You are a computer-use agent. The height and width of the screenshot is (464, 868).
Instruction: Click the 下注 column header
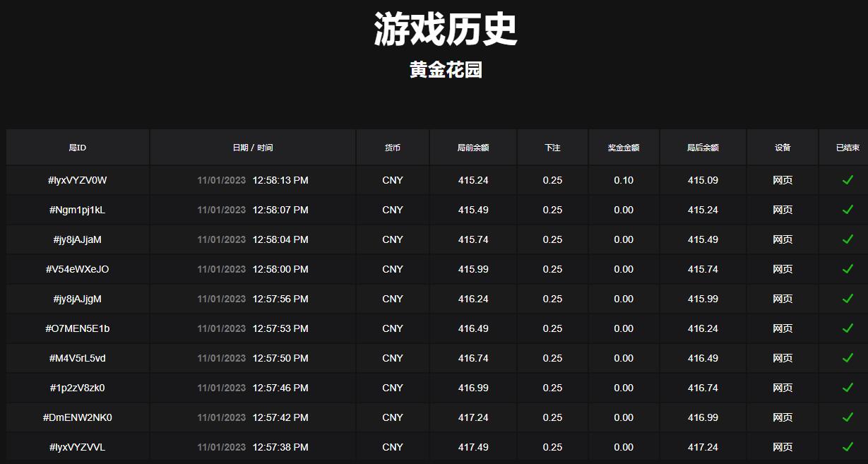552,148
